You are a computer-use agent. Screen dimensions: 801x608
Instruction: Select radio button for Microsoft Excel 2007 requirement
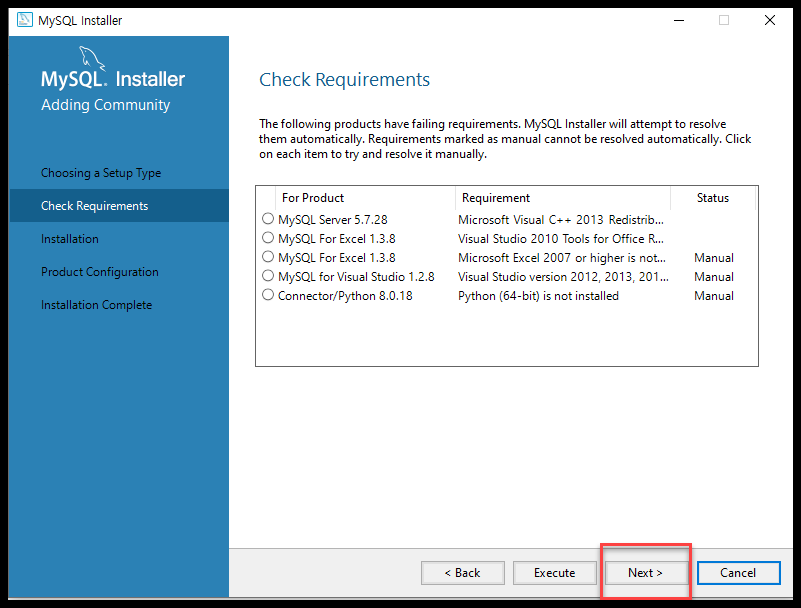point(268,256)
